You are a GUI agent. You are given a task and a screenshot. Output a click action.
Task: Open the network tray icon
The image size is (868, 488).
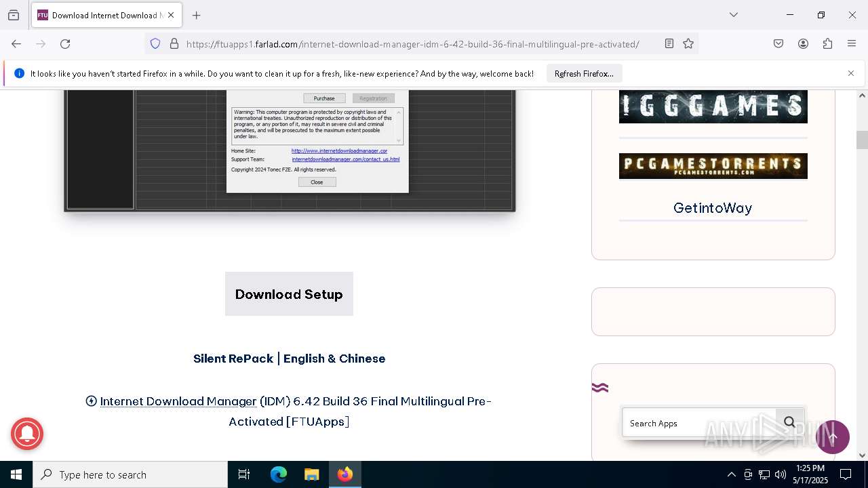point(764,474)
